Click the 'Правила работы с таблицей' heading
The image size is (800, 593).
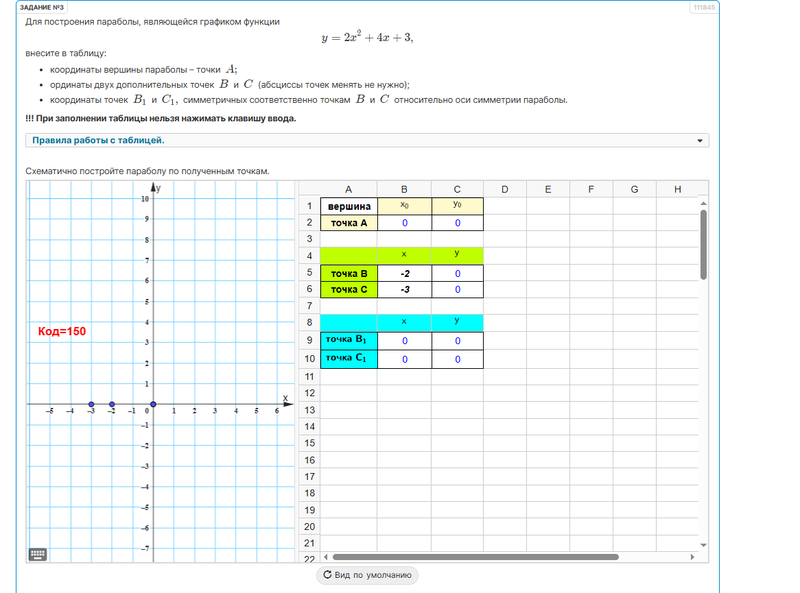(98, 140)
